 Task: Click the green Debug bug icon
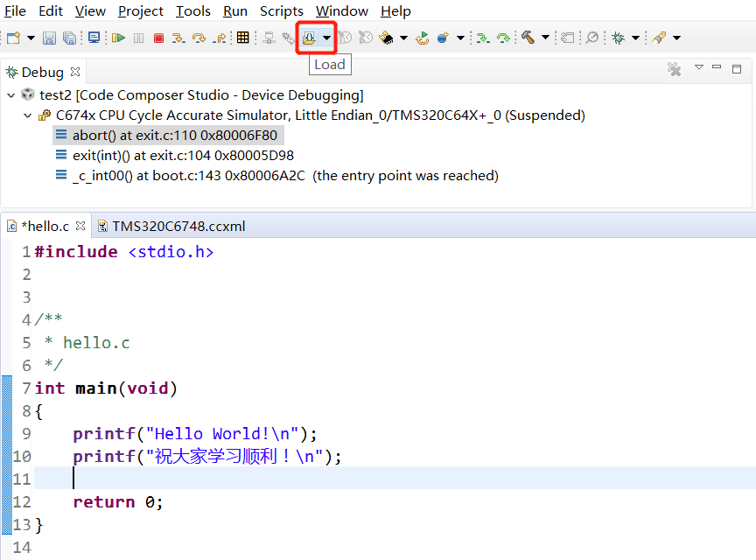[618, 38]
